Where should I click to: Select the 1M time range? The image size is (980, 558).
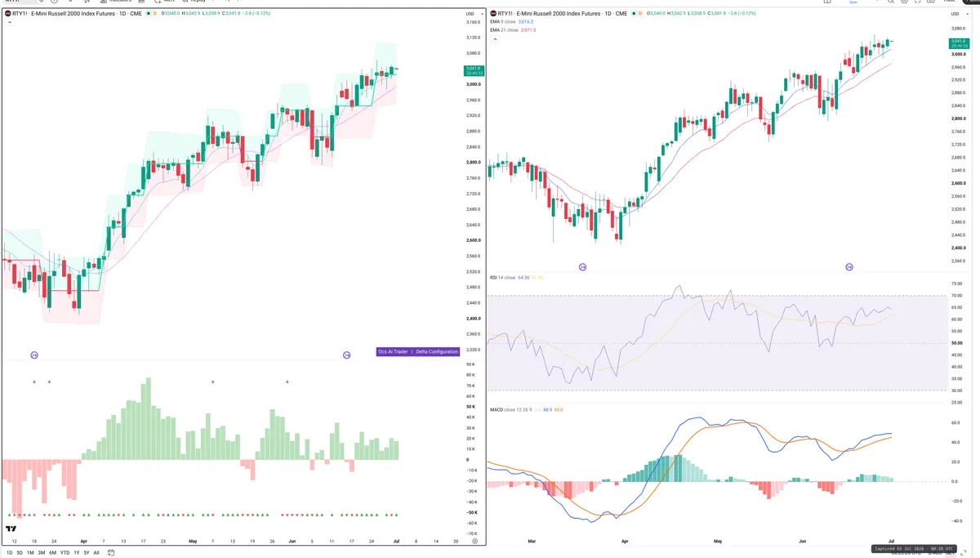coord(30,553)
